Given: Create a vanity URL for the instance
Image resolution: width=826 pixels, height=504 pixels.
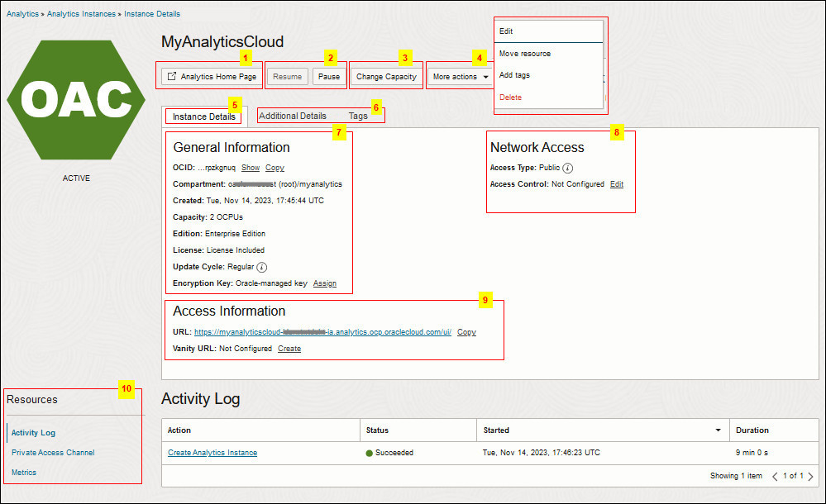Looking at the screenshot, I should click(x=289, y=349).
